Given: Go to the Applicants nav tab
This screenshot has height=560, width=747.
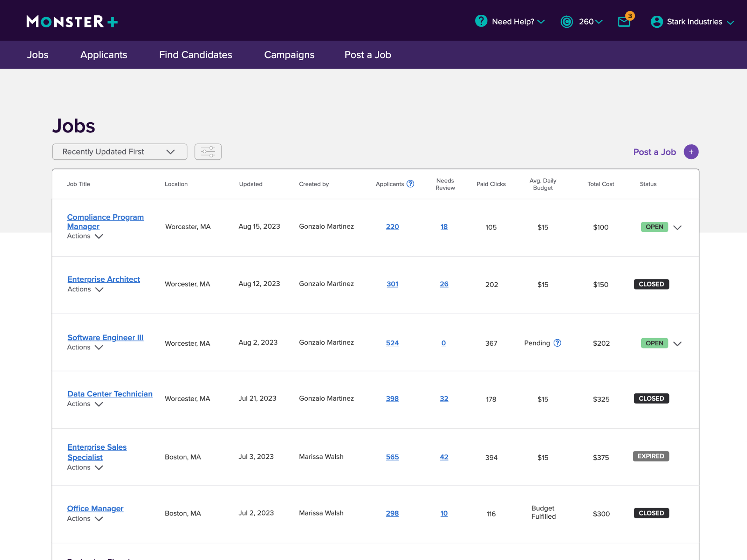Looking at the screenshot, I should point(104,55).
